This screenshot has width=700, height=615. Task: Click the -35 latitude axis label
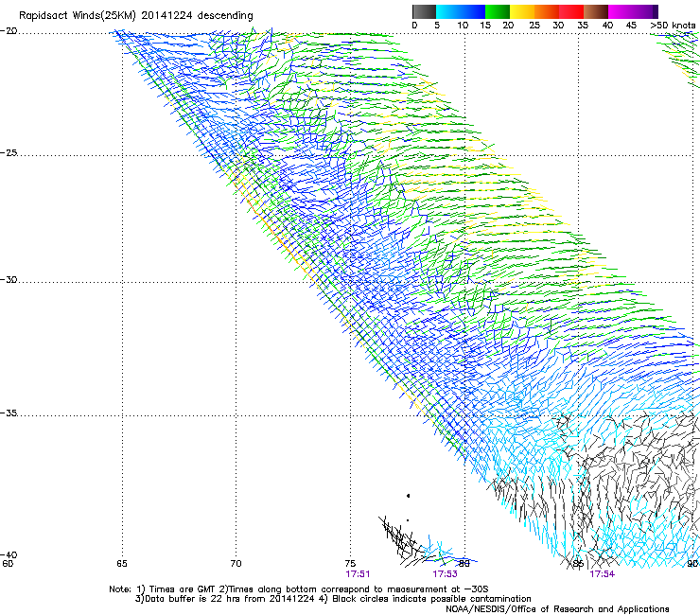pos(9,413)
